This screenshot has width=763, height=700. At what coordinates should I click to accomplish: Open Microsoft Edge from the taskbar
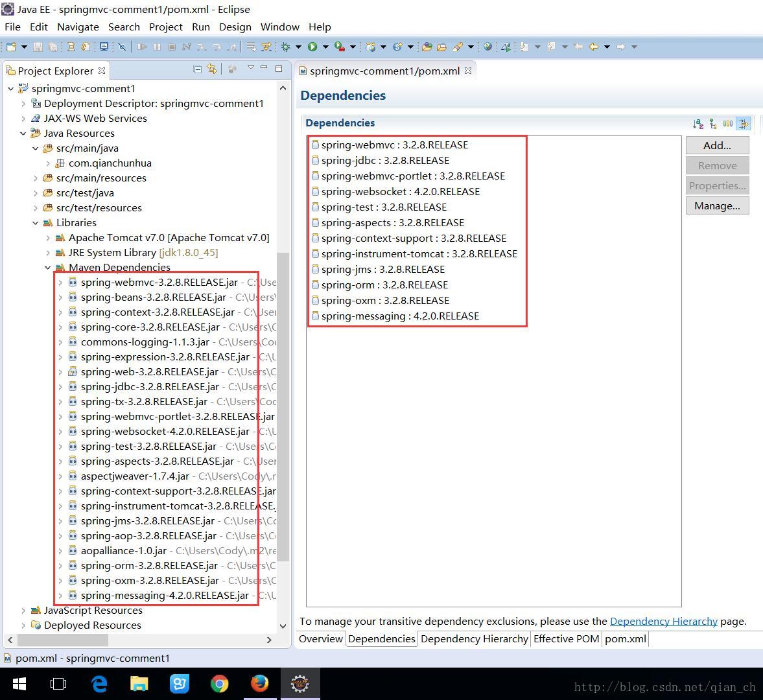[99, 684]
